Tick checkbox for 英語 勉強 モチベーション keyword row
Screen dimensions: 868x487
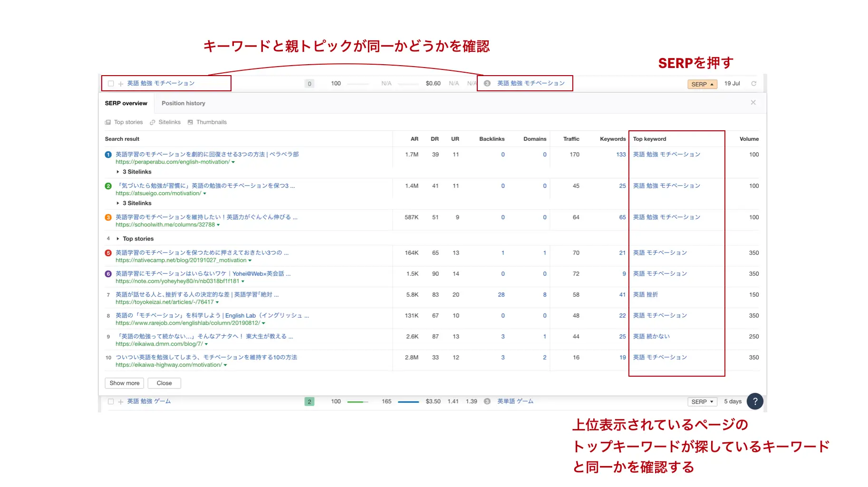tap(111, 83)
